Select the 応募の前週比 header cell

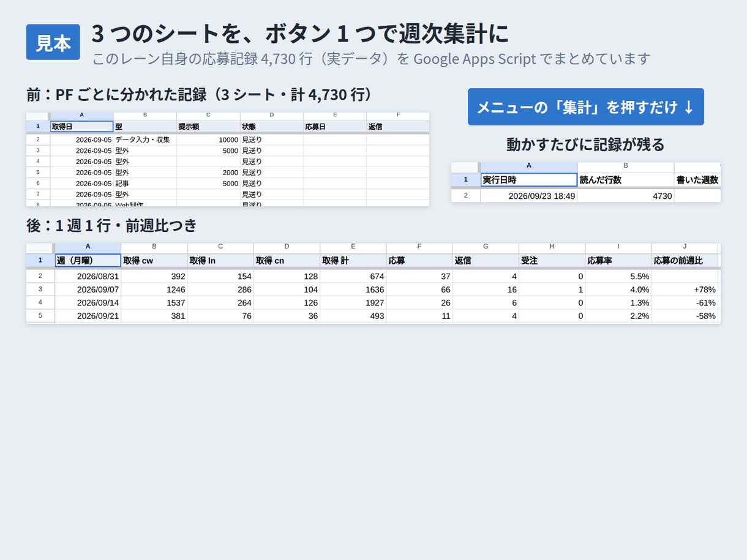[x=685, y=261]
